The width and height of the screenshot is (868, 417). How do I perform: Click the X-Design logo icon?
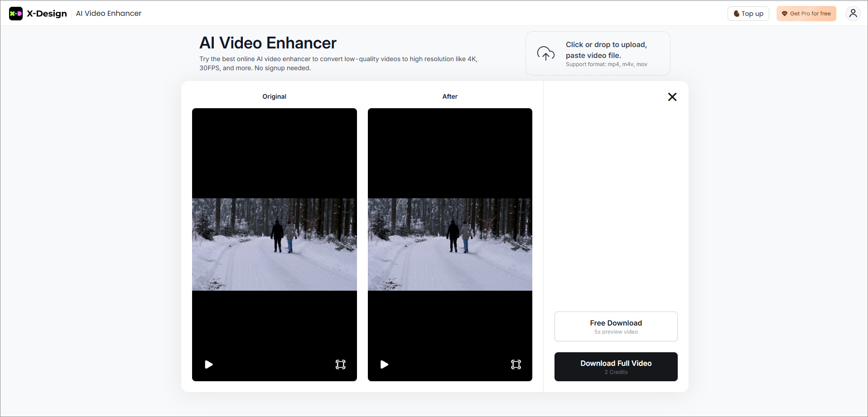coord(16,14)
